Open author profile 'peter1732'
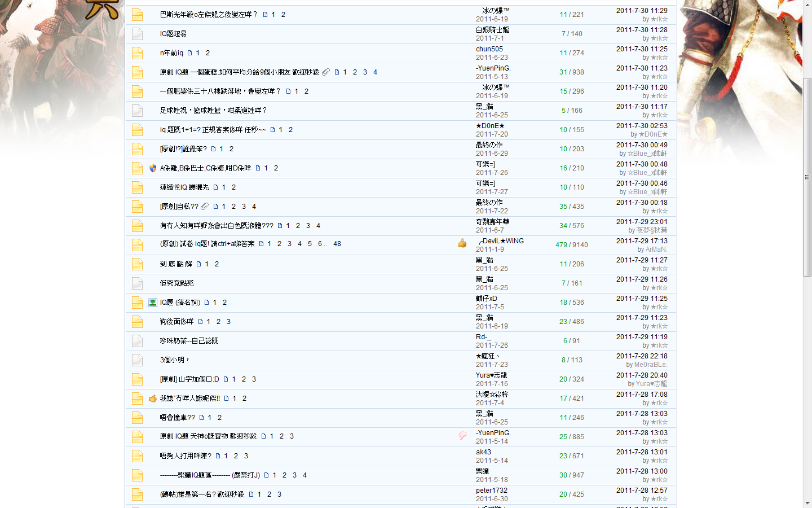Viewport: 812px width, 508px height. 492,491
